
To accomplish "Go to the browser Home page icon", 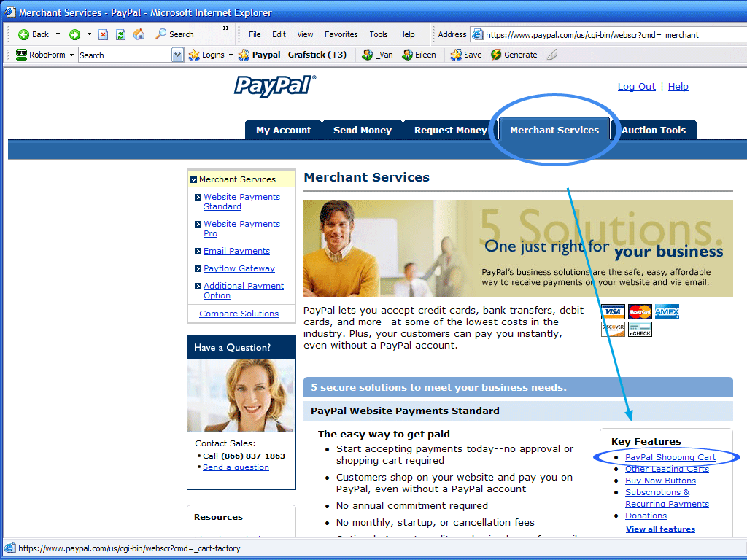I will click(x=139, y=34).
